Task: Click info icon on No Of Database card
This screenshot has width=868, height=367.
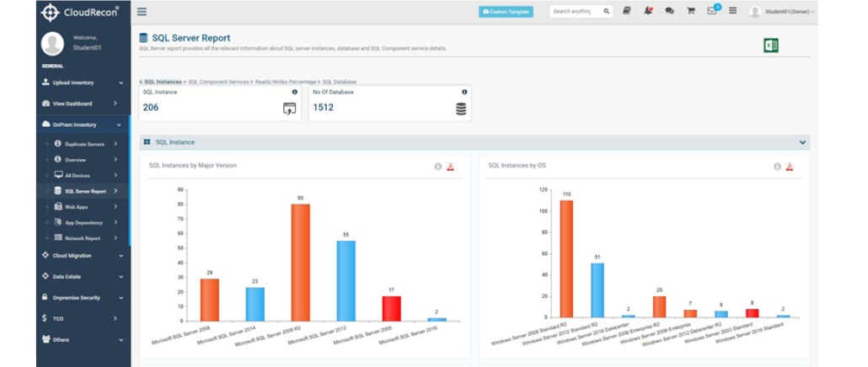Action: (464, 93)
